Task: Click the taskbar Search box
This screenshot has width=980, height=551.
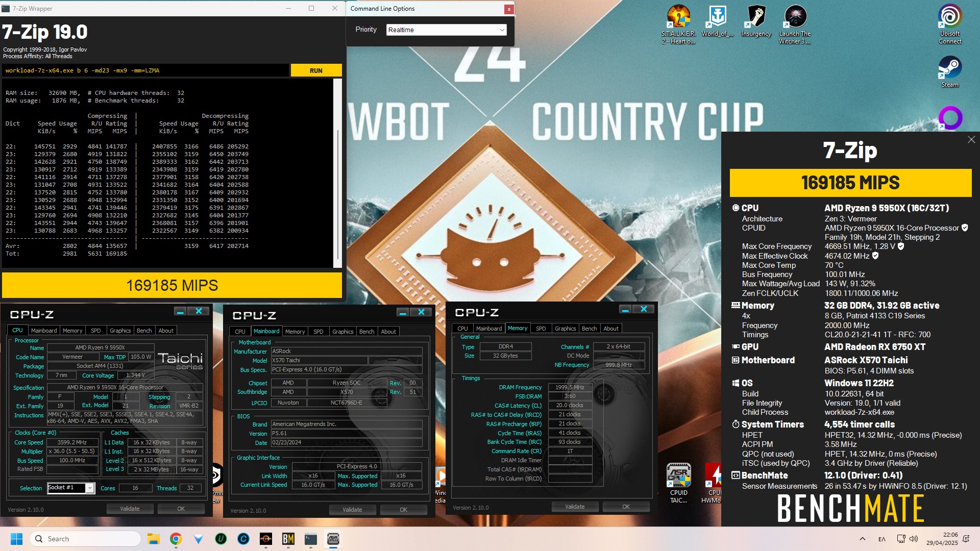Action: (x=85, y=539)
